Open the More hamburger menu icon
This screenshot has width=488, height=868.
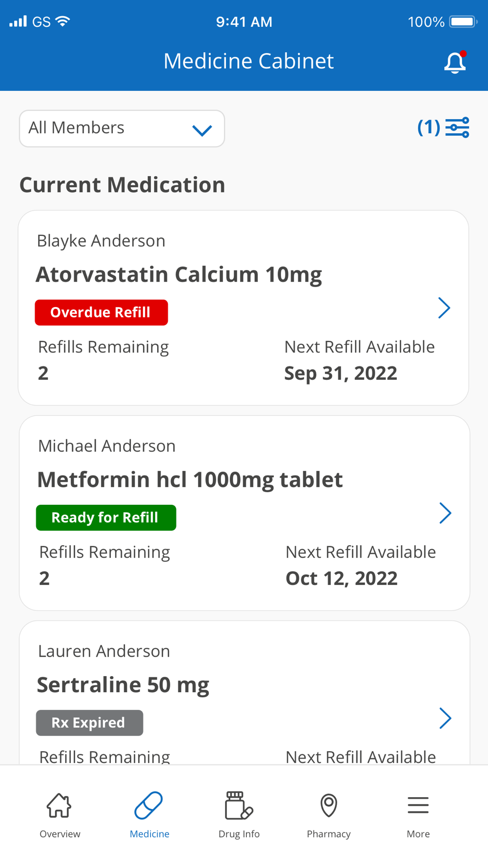[x=418, y=805]
